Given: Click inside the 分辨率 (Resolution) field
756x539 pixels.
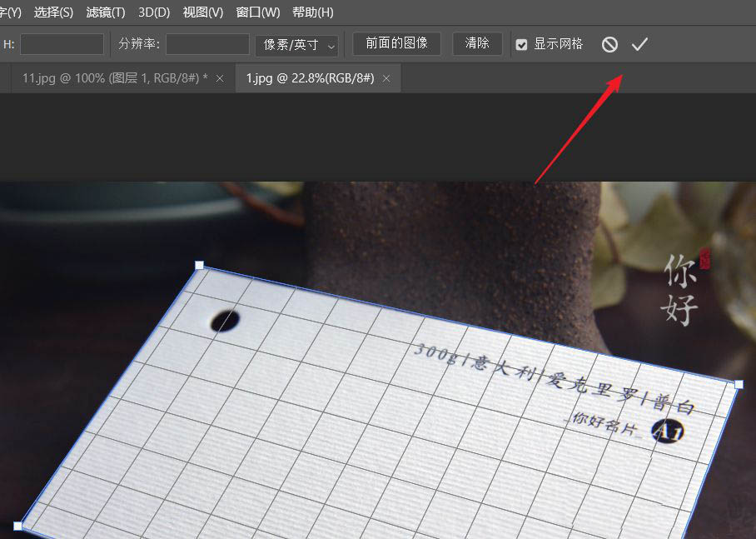Looking at the screenshot, I should tap(206, 44).
